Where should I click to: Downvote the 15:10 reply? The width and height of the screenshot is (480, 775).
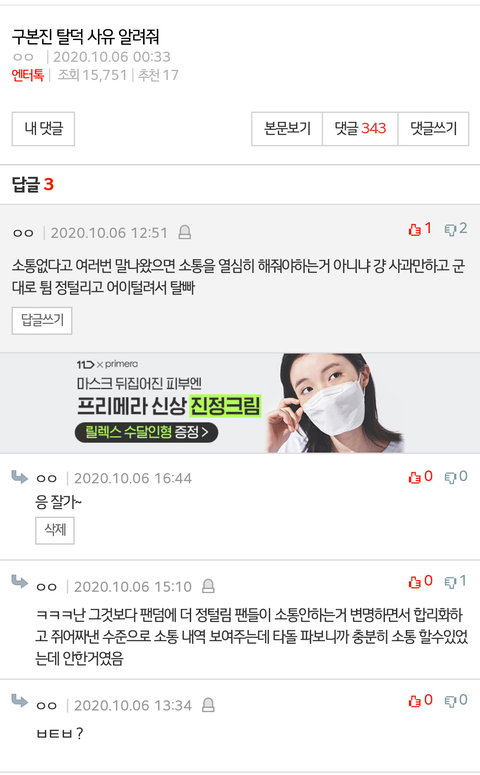pos(450,582)
